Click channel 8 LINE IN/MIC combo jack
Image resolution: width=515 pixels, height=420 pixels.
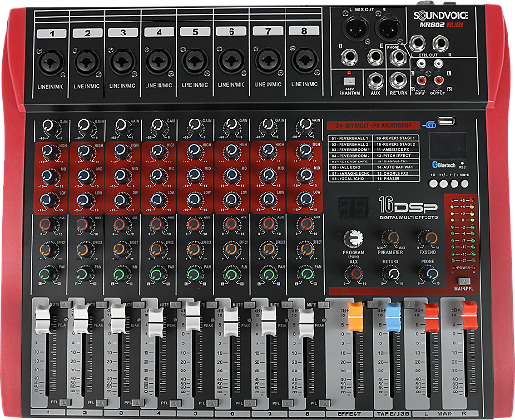tap(304, 61)
